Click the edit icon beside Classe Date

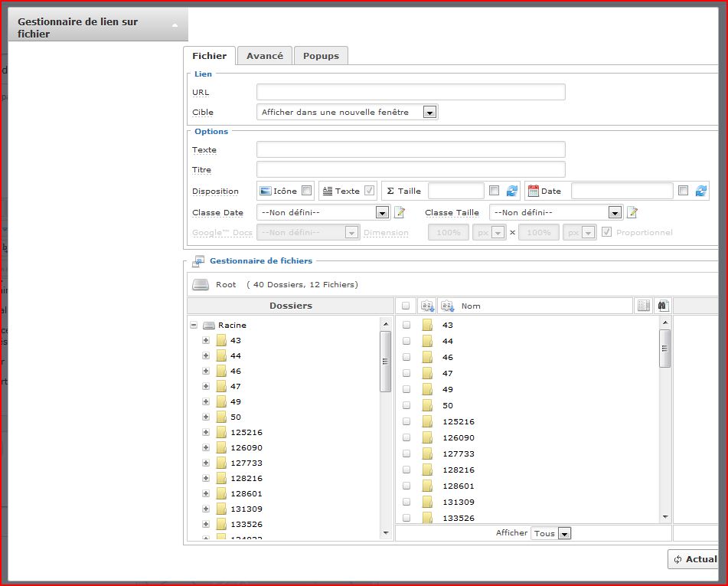(400, 212)
